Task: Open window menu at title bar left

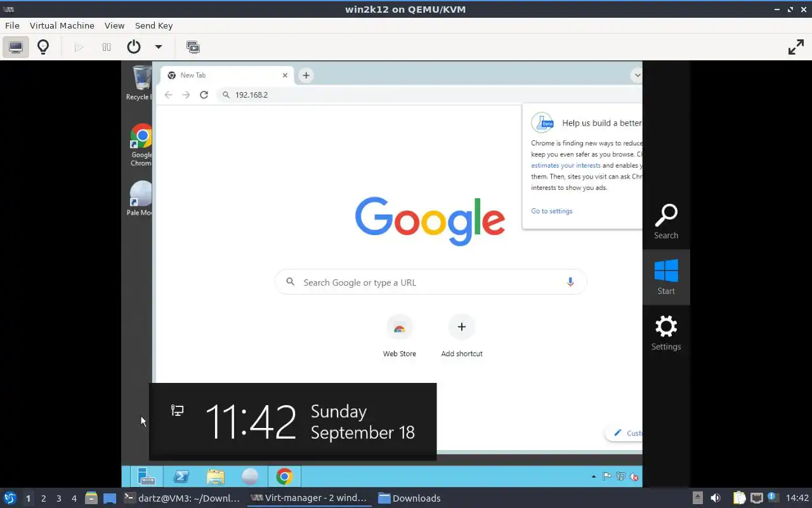Action: (8, 9)
